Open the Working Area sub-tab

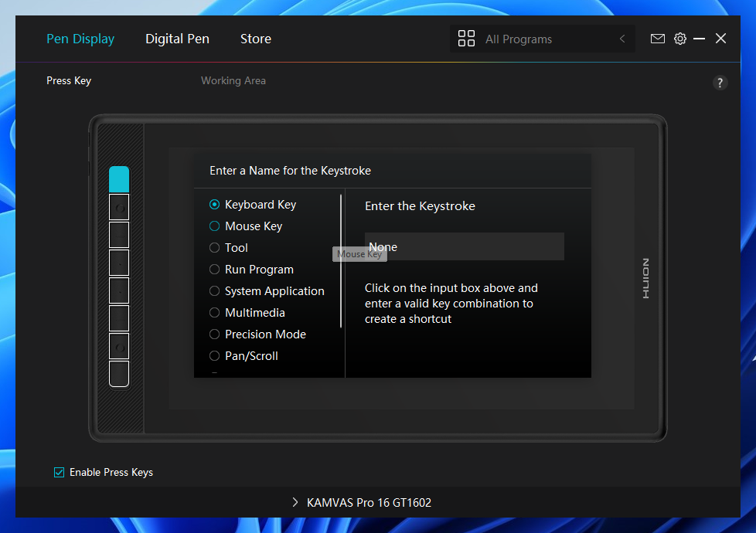coord(233,80)
